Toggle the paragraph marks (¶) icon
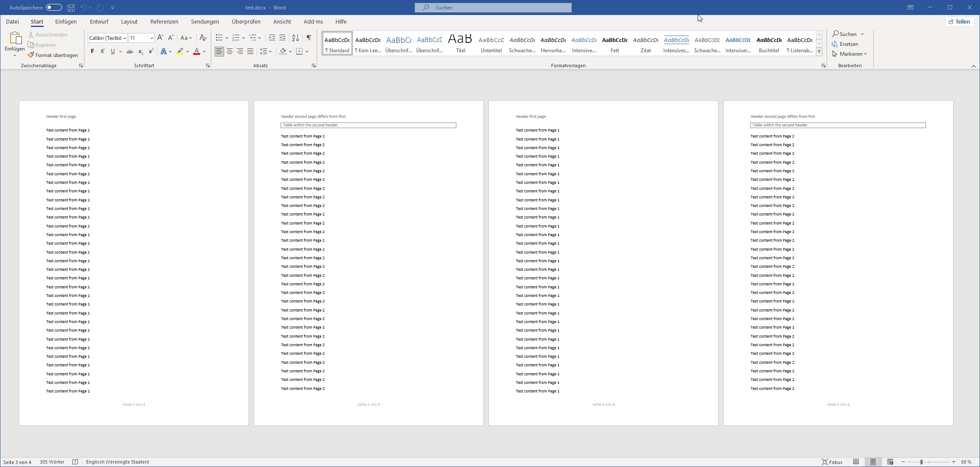This screenshot has width=980, height=467. click(309, 38)
